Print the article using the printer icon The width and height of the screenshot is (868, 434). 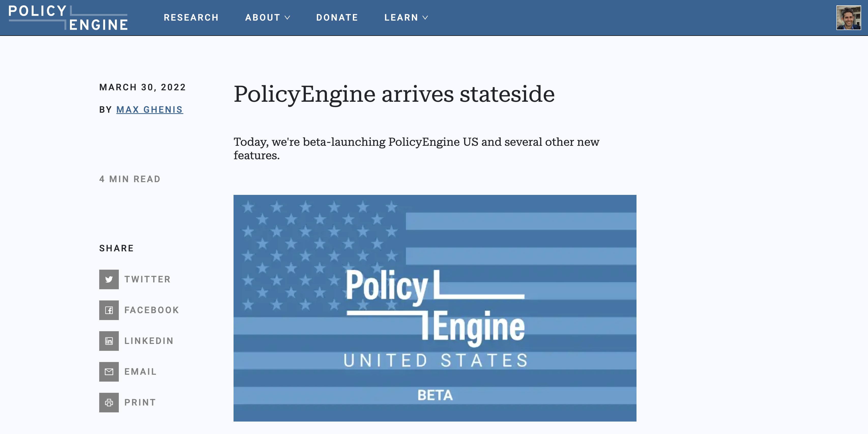pos(109,402)
